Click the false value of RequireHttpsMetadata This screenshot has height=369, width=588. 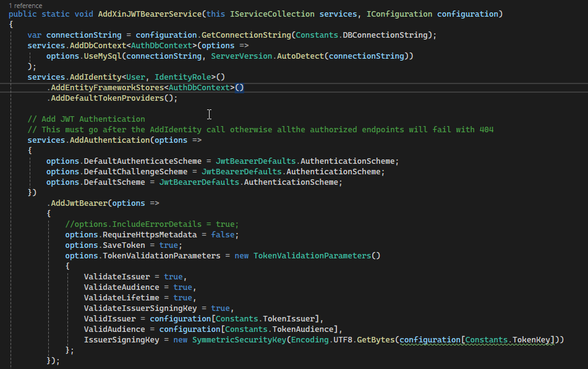[x=223, y=234]
